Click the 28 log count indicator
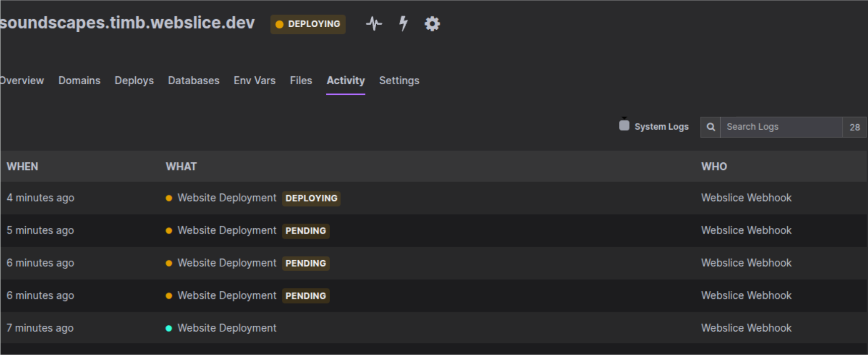 [854, 127]
